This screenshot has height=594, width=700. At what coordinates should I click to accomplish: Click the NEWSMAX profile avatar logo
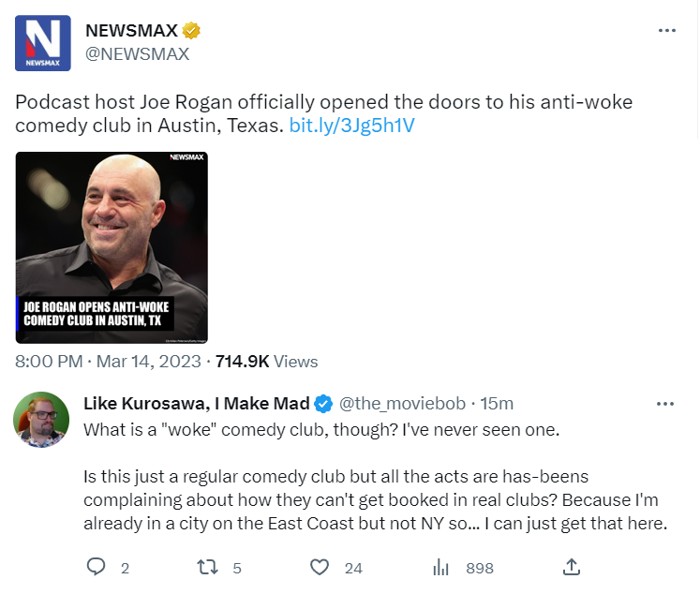coord(43,43)
